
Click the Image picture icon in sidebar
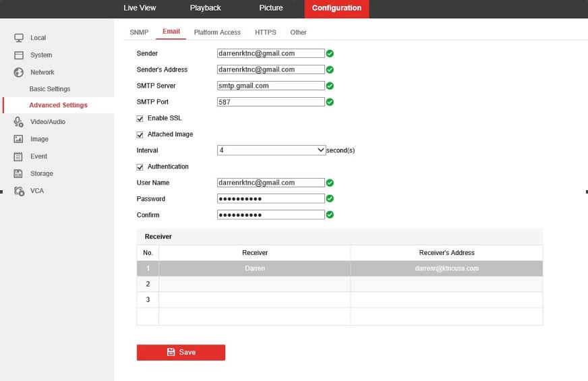[19, 139]
